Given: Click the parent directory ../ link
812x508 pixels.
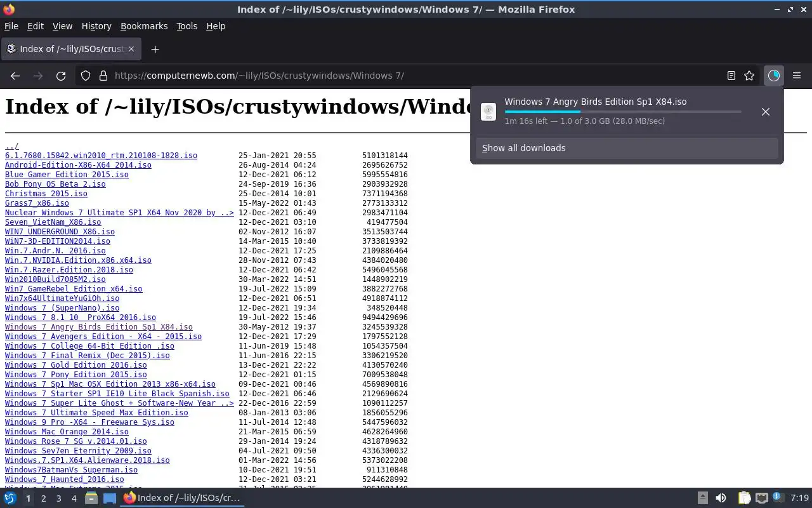Looking at the screenshot, I should tap(12, 146).
